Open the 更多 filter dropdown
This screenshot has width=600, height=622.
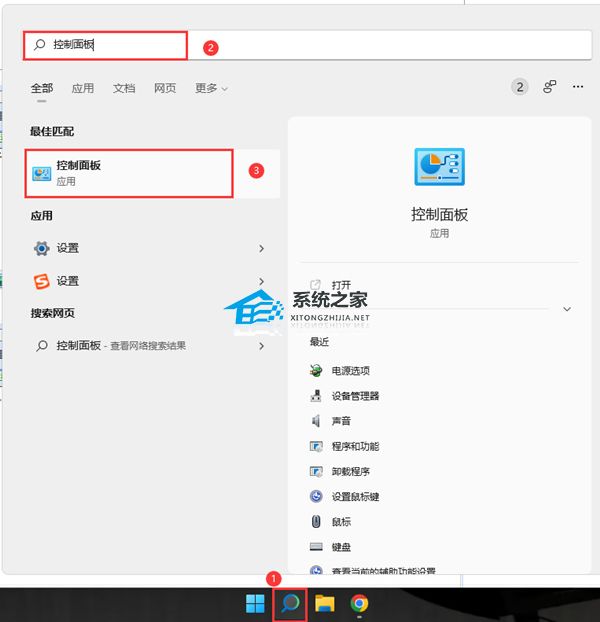pos(211,88)
